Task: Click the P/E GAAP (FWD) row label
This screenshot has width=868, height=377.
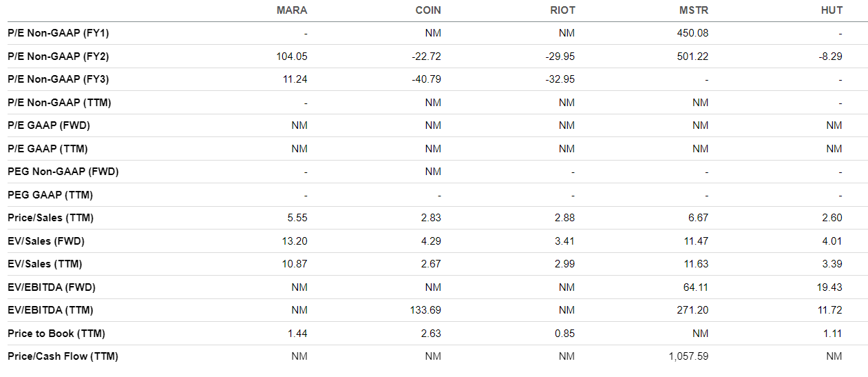Action: coord(49,125)
